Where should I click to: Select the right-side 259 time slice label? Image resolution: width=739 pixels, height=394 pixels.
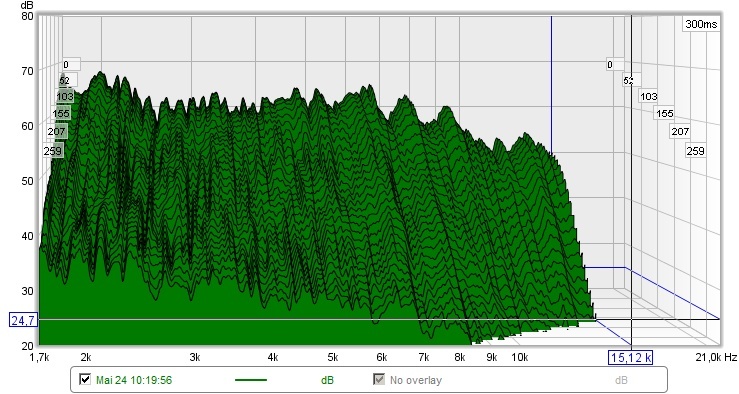pos(695,151)
